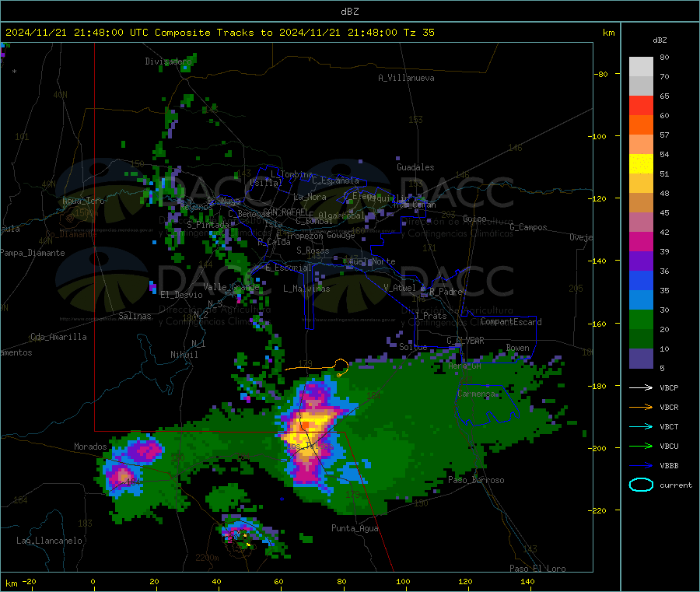This screenshot has height=592, width=700.
Task: Click the Carmensa place label
Action: pos(476,394)
